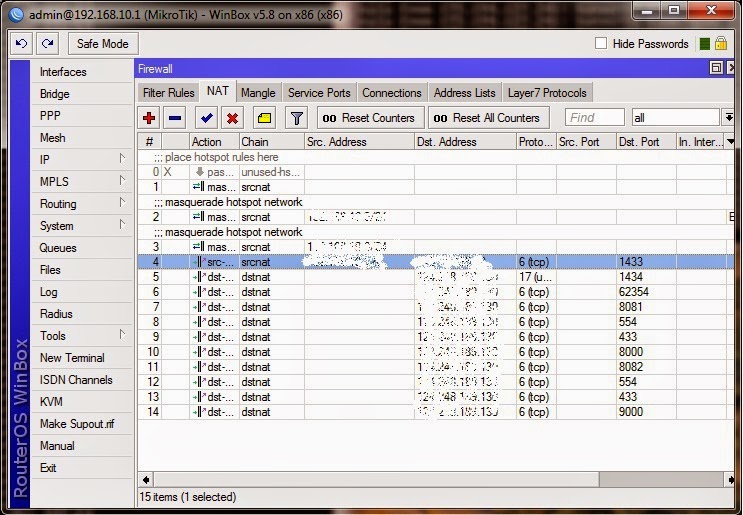
Task: Add comment with yellow note icon
Action: click(264, 118)
